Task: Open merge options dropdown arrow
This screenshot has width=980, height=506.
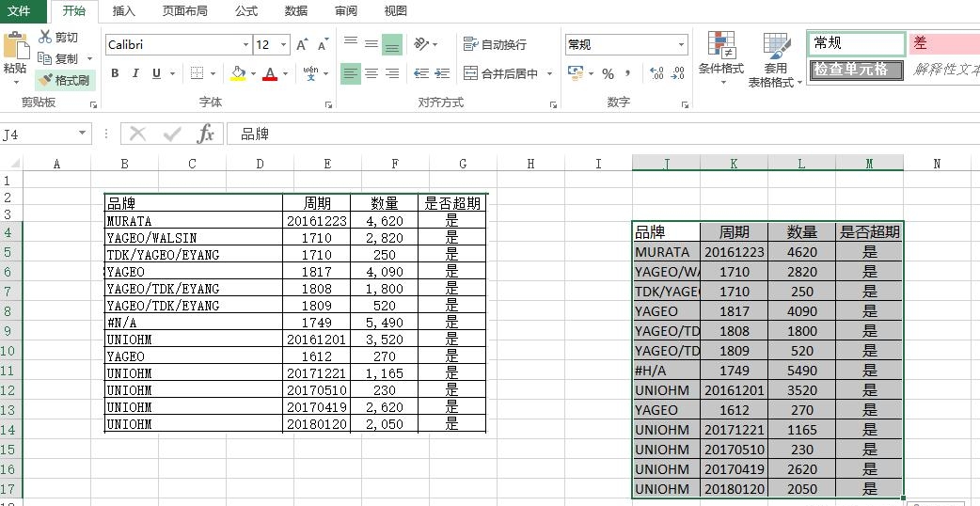Action: 550,73
